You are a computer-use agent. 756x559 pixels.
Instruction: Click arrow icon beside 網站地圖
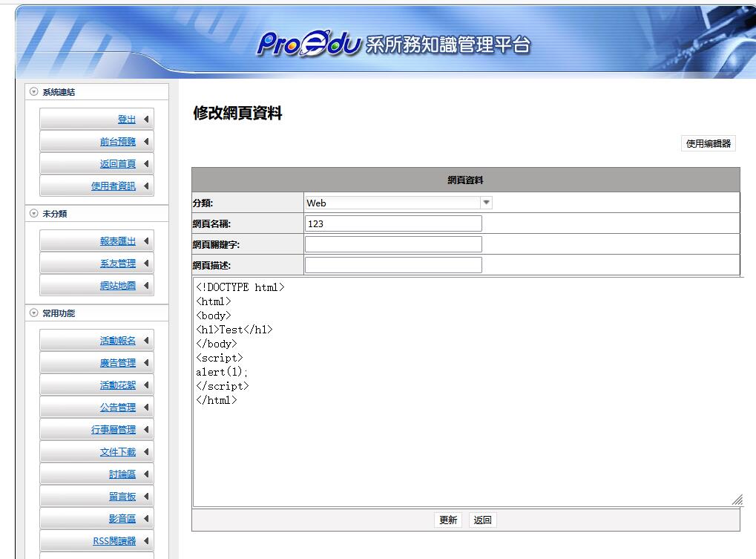(146, 286)
